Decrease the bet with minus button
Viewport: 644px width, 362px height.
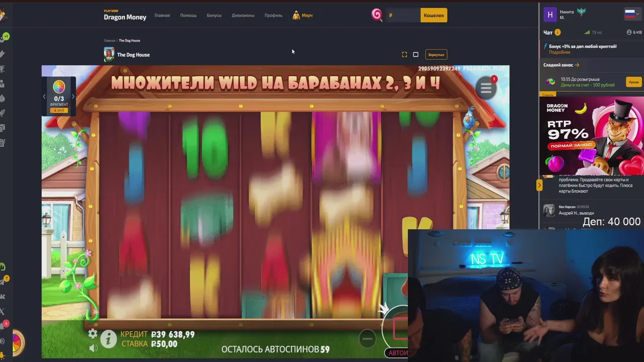pos(368,339)
